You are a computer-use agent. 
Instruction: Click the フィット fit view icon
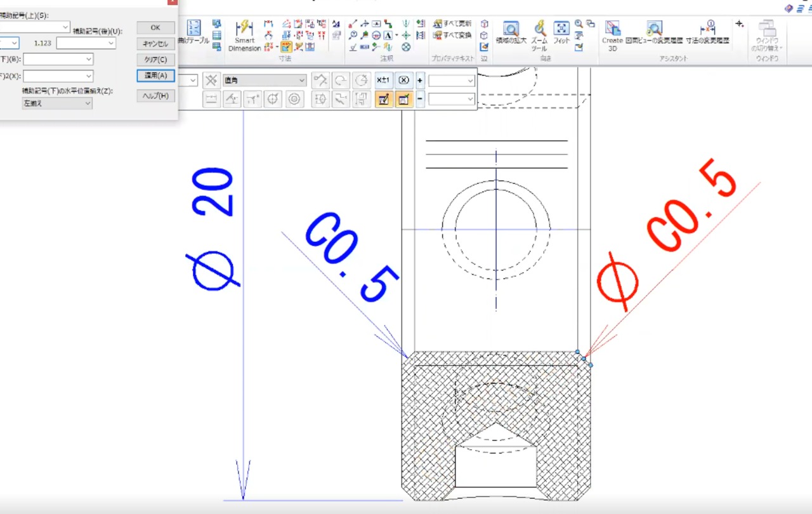pos(561,33)
